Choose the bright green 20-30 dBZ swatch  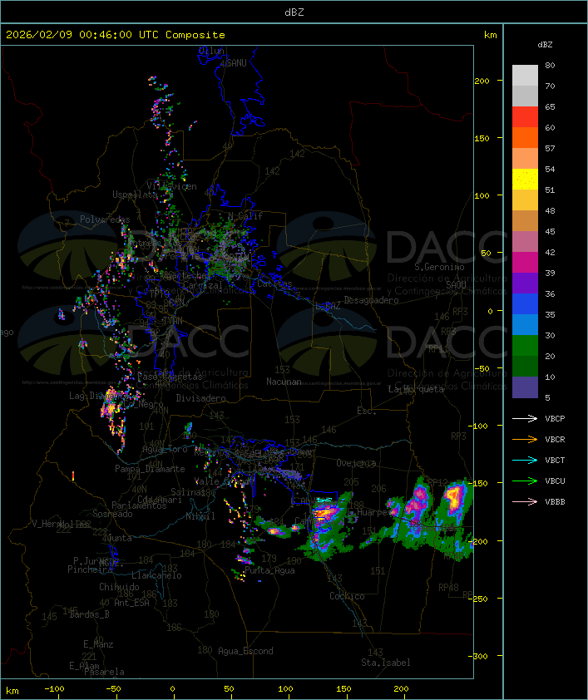point(525,346)
